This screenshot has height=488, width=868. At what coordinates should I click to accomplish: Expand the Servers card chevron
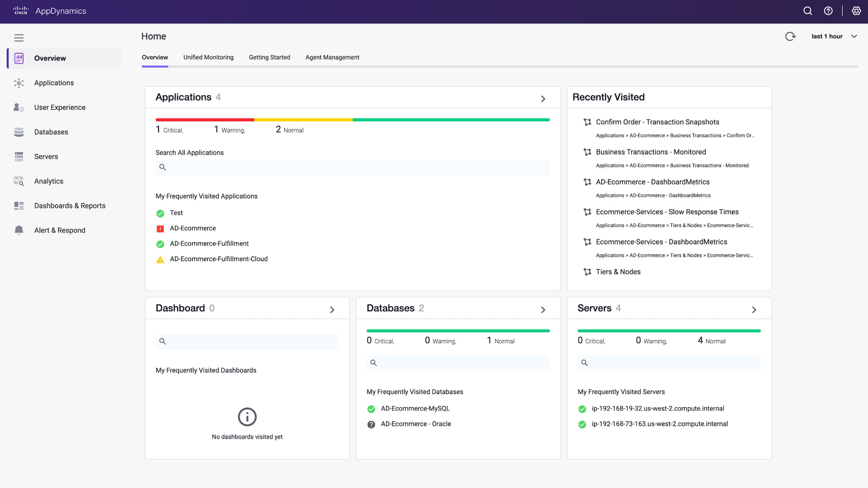click(x=754, y=310)
